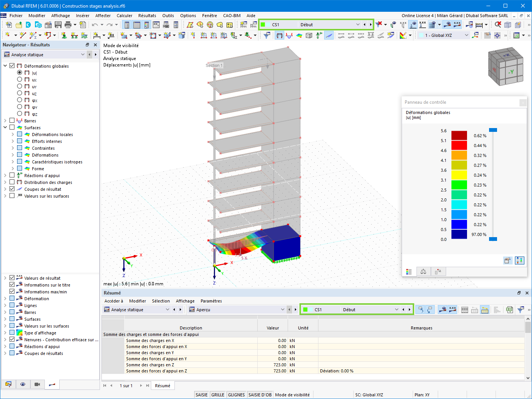Expand the Efforts internes node
Viewport: 532px width, 399px height.
point(13,141)
